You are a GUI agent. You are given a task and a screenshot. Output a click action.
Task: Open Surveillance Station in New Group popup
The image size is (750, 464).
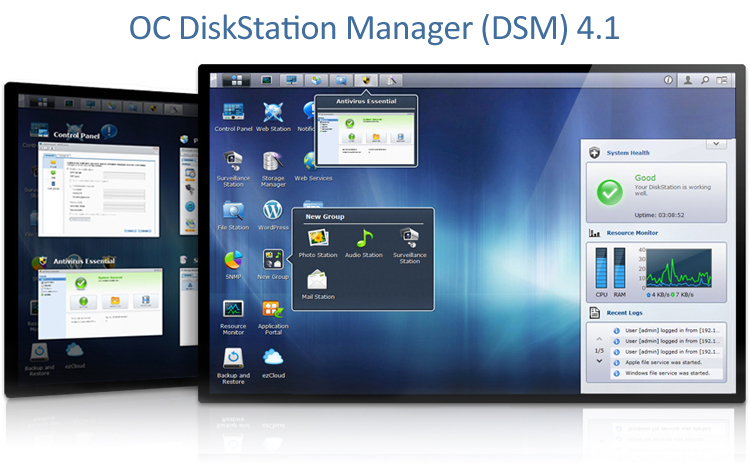click(x=409, y=246)
